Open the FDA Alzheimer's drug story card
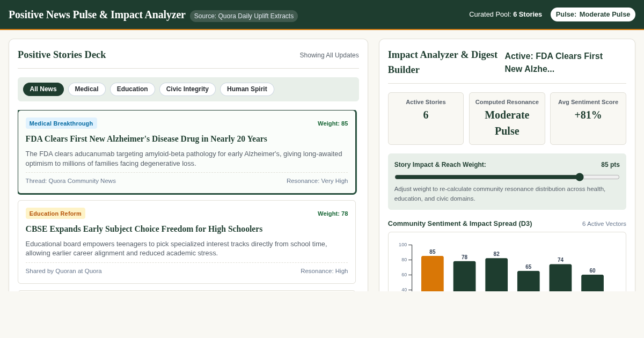644x338 pixels. [187, 152]
